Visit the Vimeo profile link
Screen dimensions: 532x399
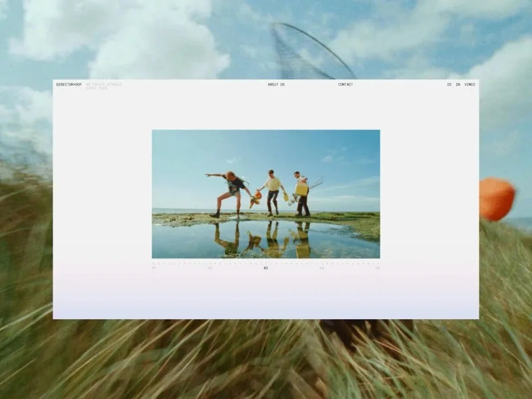click(469, 84)
